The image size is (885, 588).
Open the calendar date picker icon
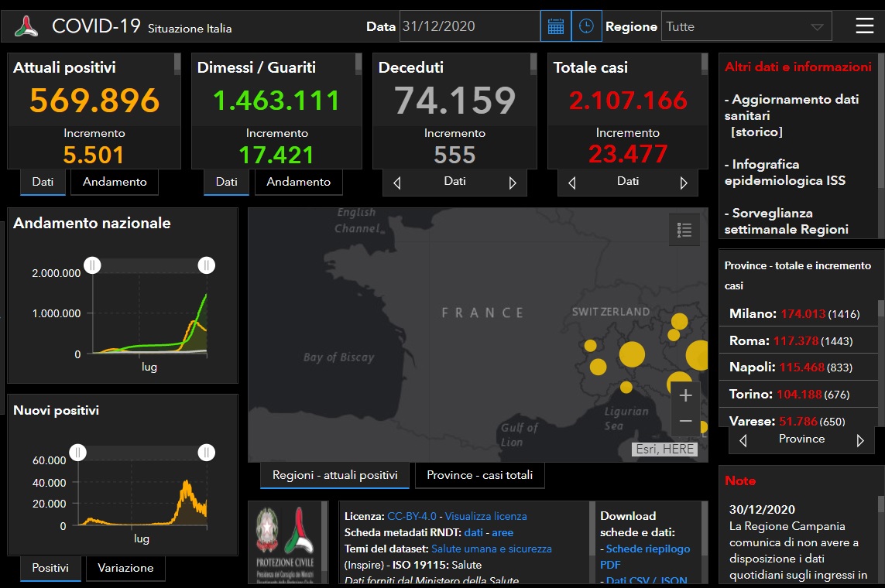555,26
